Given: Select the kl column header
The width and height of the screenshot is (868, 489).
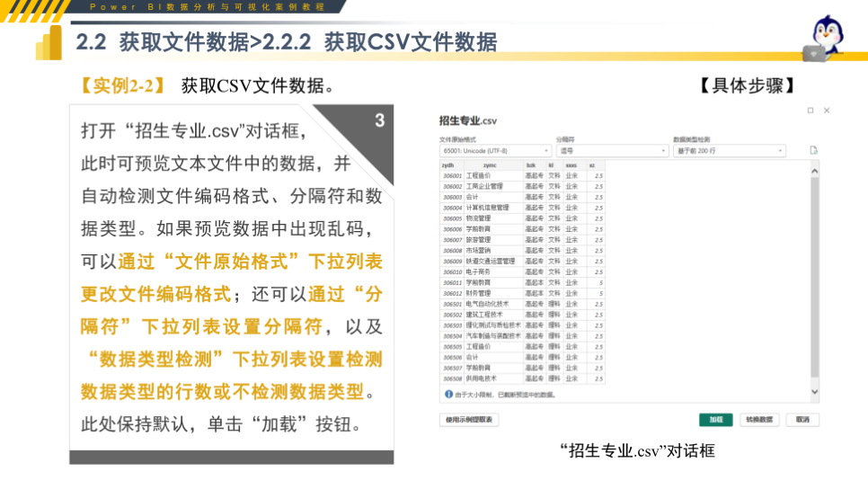Looking at the screenshot, I should pyautogui.click(x=554, y=165).
